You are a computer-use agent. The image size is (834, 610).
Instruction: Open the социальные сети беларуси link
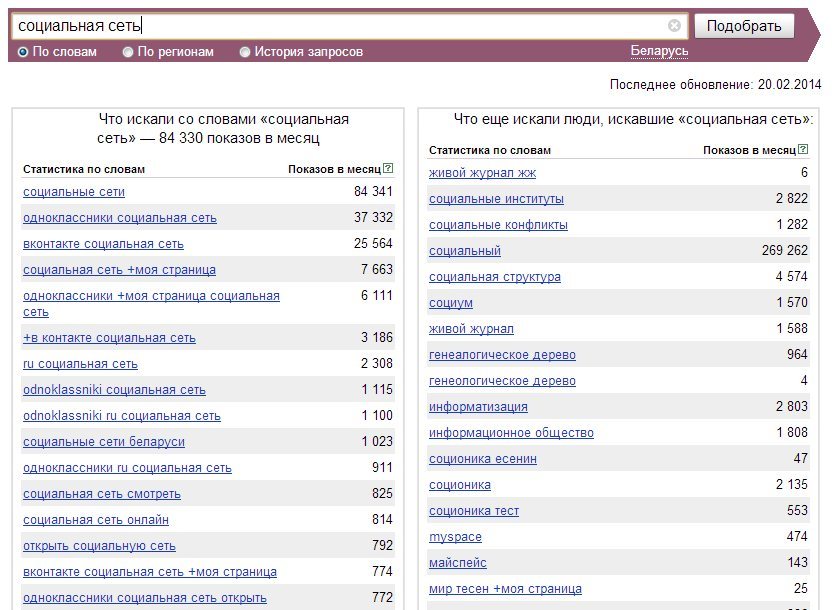tap(104, 442)
